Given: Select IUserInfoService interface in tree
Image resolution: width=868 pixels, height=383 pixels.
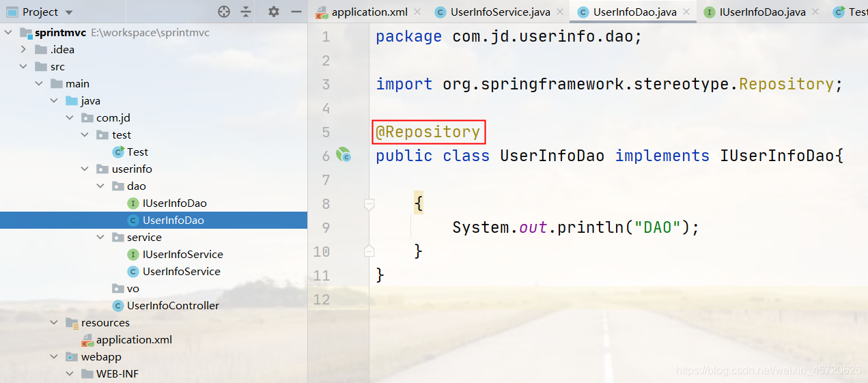Looking at the screenshot, I should click(x=182, y=255).
